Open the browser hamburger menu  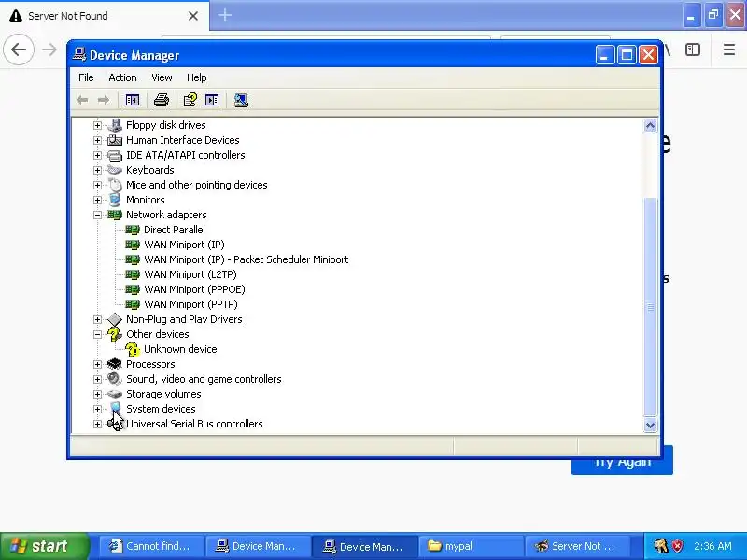[729, 49]
